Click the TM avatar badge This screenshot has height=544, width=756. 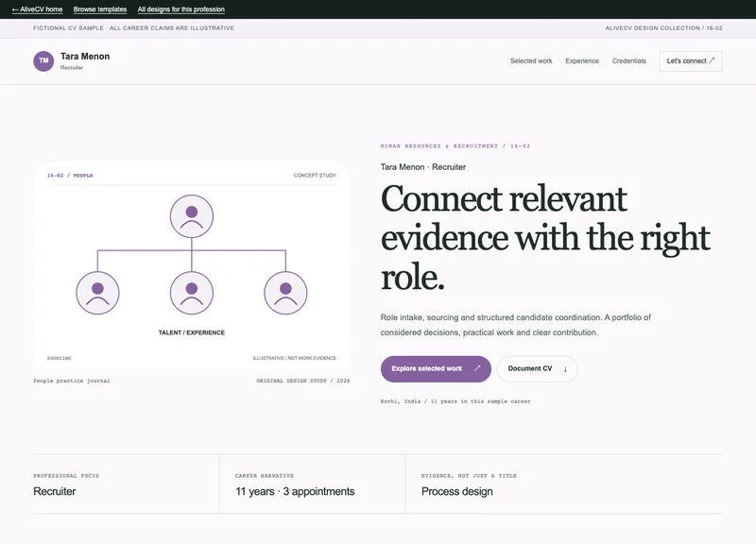pos(43,61)
